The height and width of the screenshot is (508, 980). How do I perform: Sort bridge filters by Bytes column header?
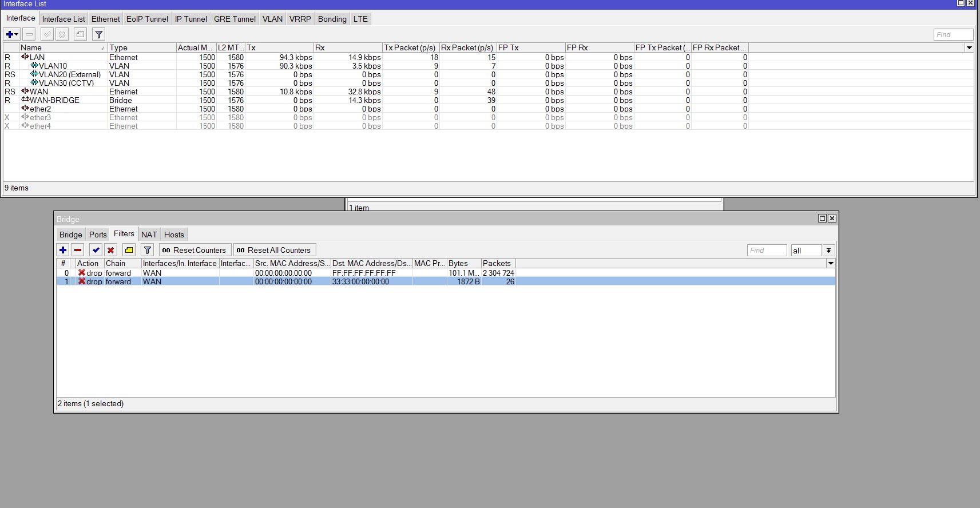pyautogui.click(x=464, y=263)
